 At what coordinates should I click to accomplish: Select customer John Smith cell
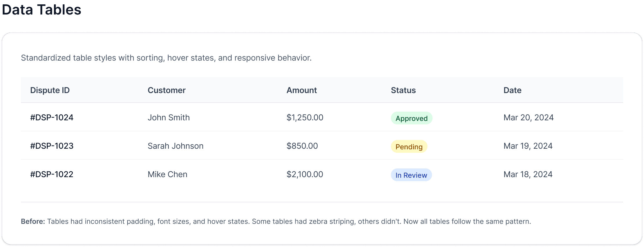[x=169, y=117]
